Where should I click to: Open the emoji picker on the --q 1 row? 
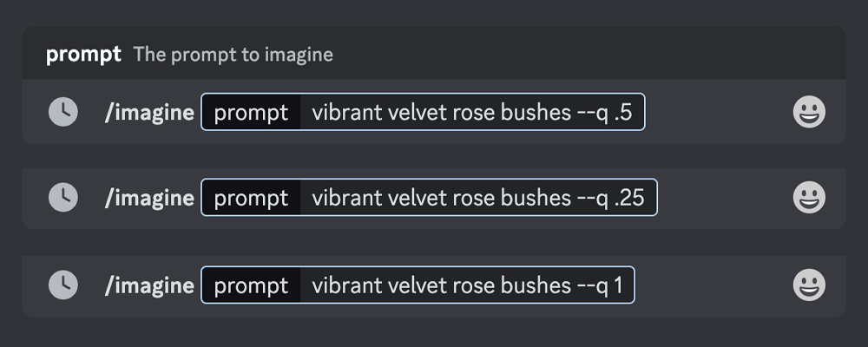[809, 285]
